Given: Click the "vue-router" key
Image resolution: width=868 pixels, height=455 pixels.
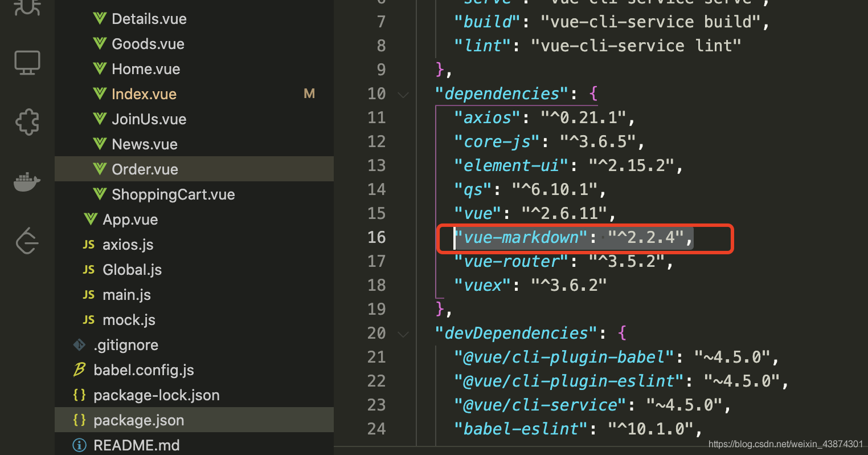Looking at the screenshot, I should coord(511,261).
